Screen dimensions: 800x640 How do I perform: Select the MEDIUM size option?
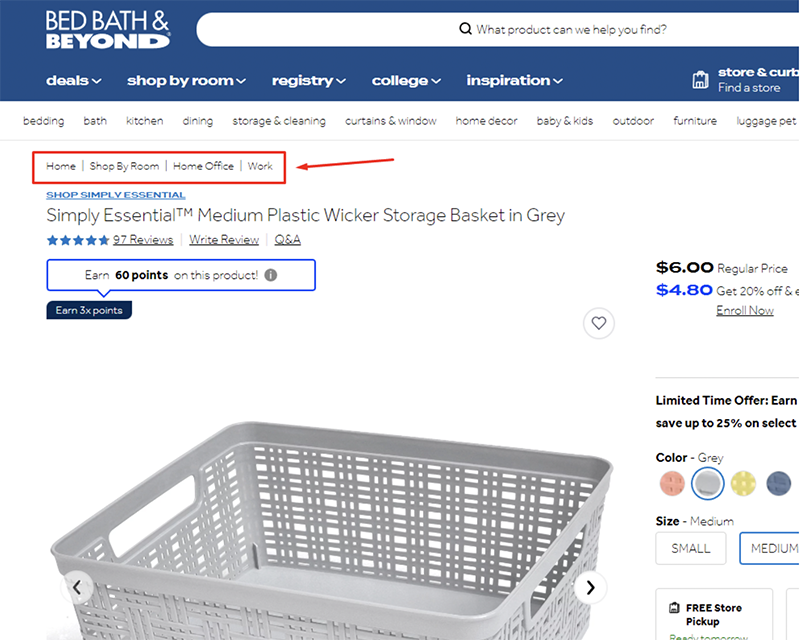tap(772, 548)
